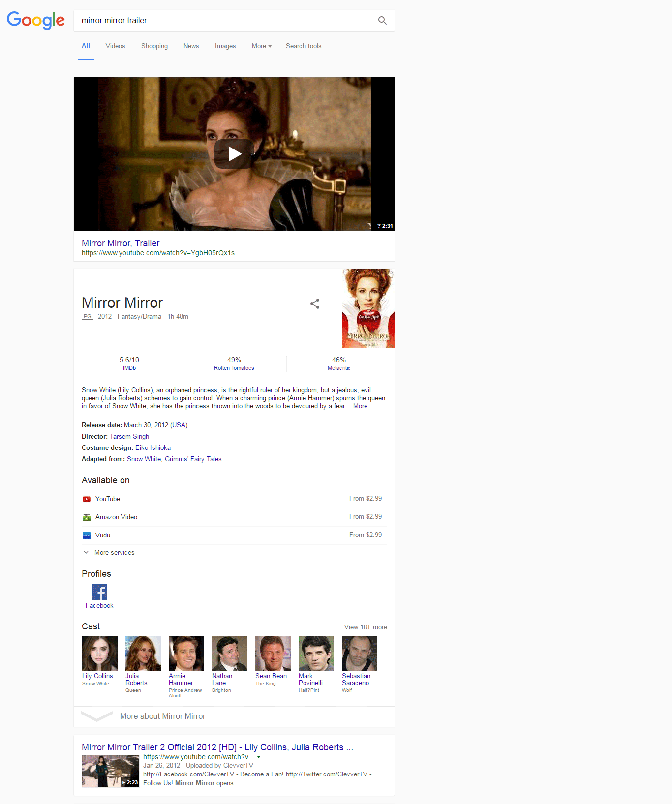Image resolution: width=672 pixels, height=804 pixels.
Task: Click the Rotten Tomatoes rating link
Action: [234, 368]
